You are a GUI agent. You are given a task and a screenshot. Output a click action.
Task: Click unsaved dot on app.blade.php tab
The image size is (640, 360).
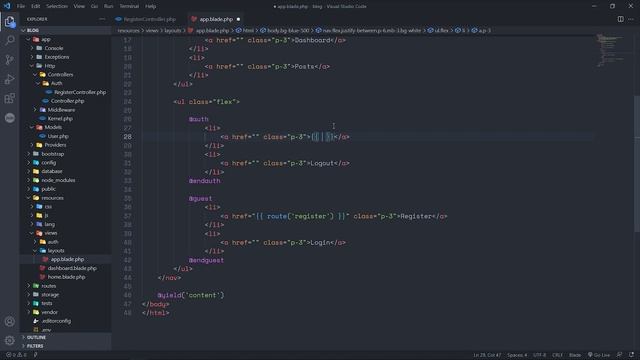point(238,19)
